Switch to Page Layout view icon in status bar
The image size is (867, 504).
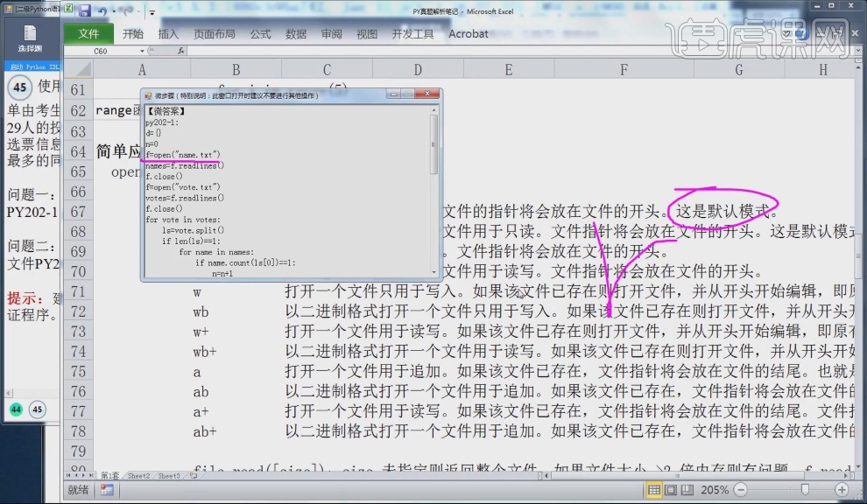click(671, 490)
